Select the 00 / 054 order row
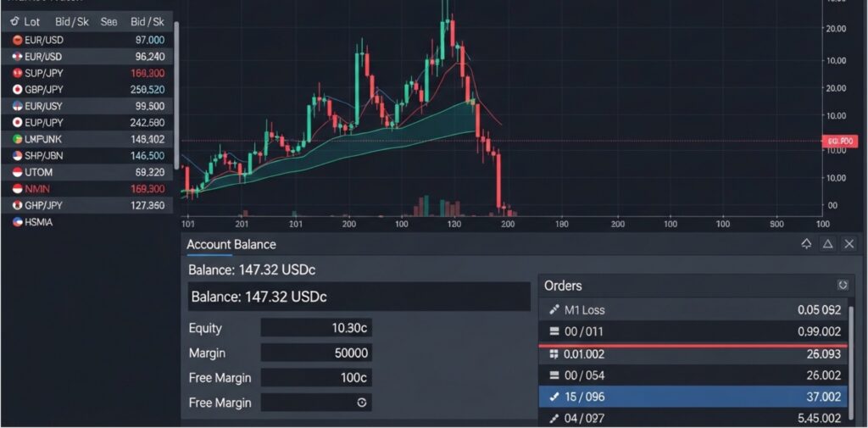The height and width of the screenshot is (428, 868). click(693, 375)
